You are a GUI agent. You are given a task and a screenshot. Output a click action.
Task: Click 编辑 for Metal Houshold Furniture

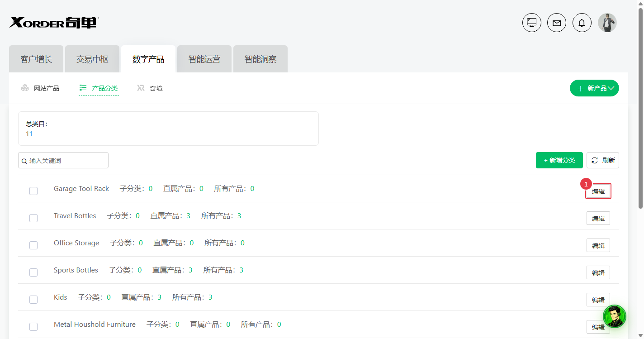[598, 327]
